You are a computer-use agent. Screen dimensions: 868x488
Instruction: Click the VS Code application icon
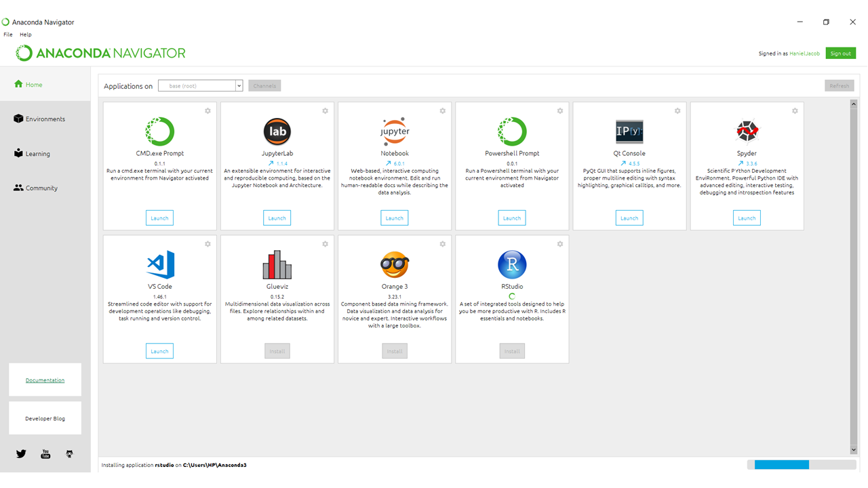click(161, 264)
